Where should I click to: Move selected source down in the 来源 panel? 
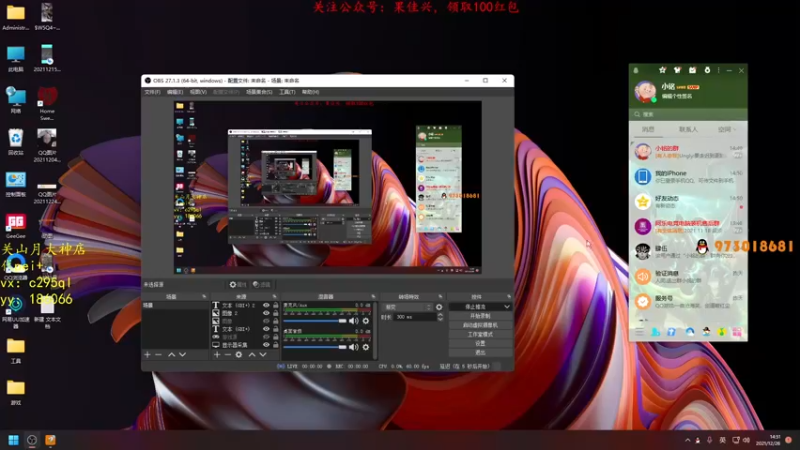263,355
